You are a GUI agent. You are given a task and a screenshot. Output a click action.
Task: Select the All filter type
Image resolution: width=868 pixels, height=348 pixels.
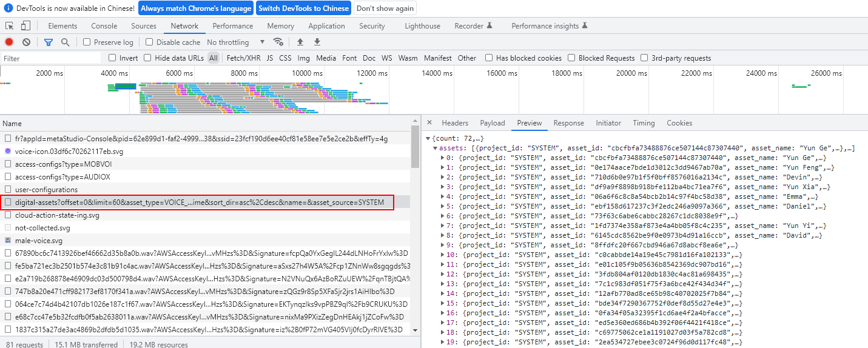click(x=214, y=58)
